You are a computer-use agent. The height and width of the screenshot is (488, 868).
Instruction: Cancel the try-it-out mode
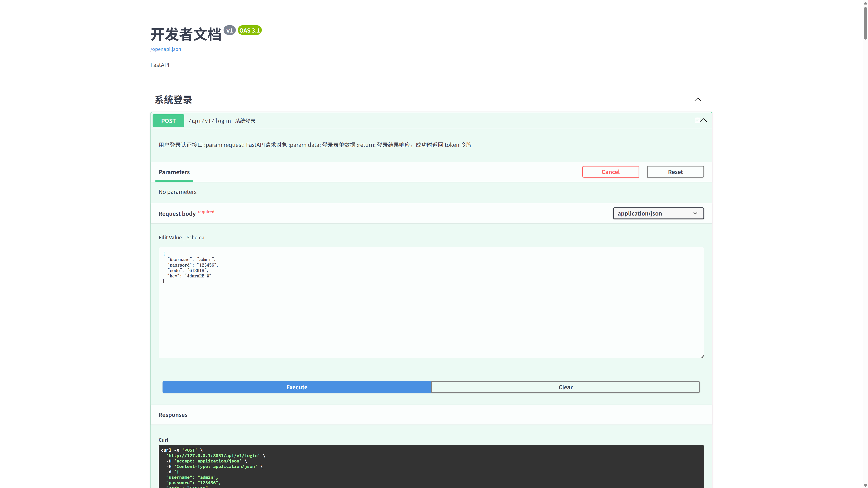(x=611, y=172)
